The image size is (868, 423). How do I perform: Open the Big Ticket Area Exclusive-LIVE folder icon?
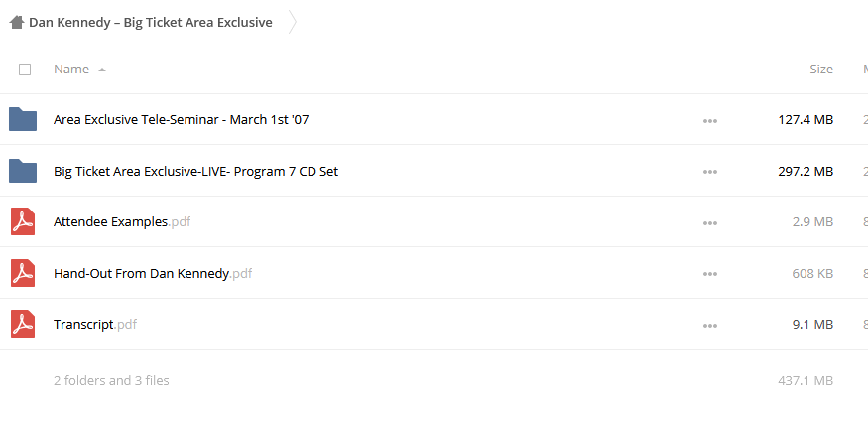coord(23,171)
